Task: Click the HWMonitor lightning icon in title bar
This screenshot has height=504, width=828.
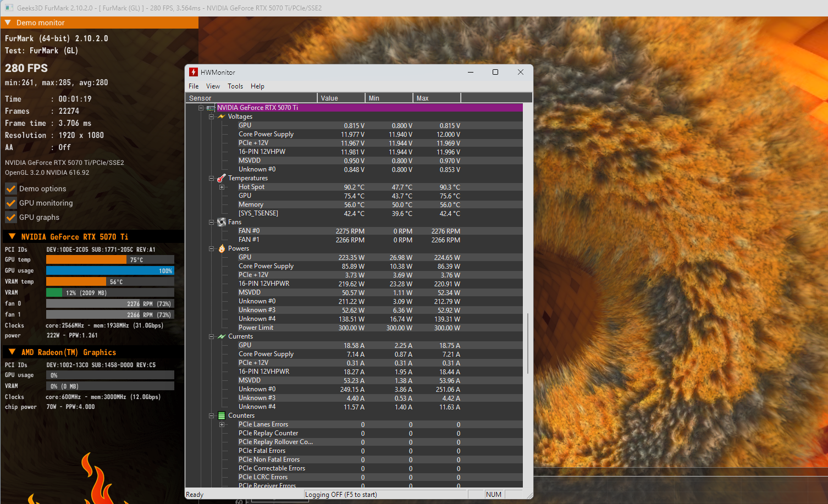Action: coord(194,72)
